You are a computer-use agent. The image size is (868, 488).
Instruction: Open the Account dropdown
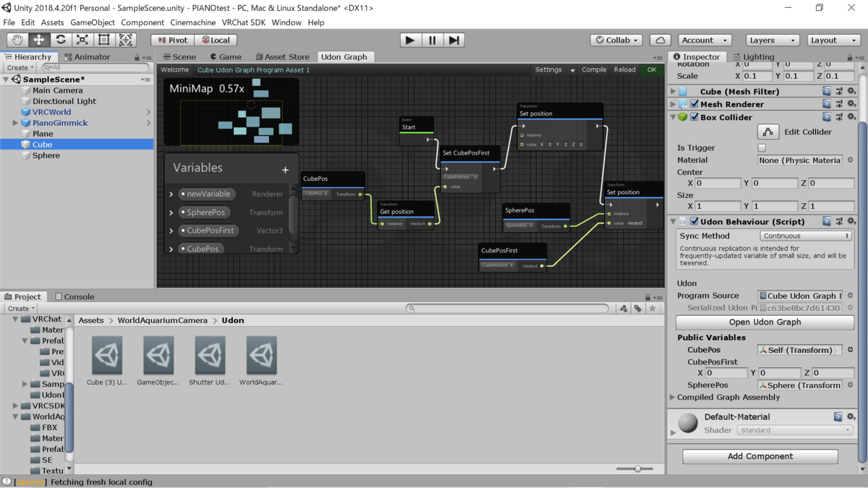(705, 40)
